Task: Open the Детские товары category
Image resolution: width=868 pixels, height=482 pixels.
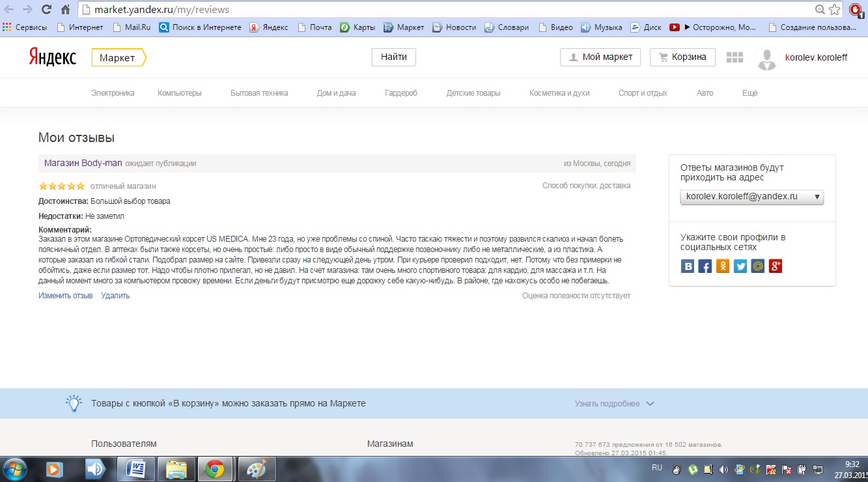Action: pos(473,93)
